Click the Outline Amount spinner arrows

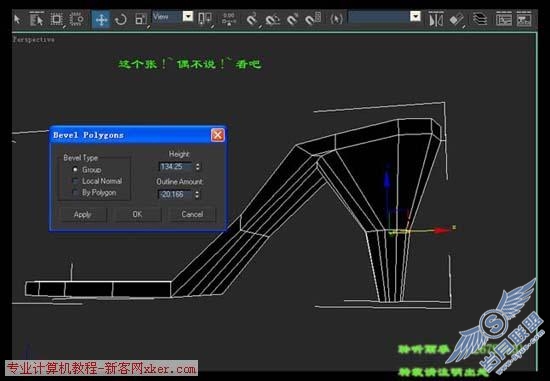pyautogui.click(x=197, y=194)
